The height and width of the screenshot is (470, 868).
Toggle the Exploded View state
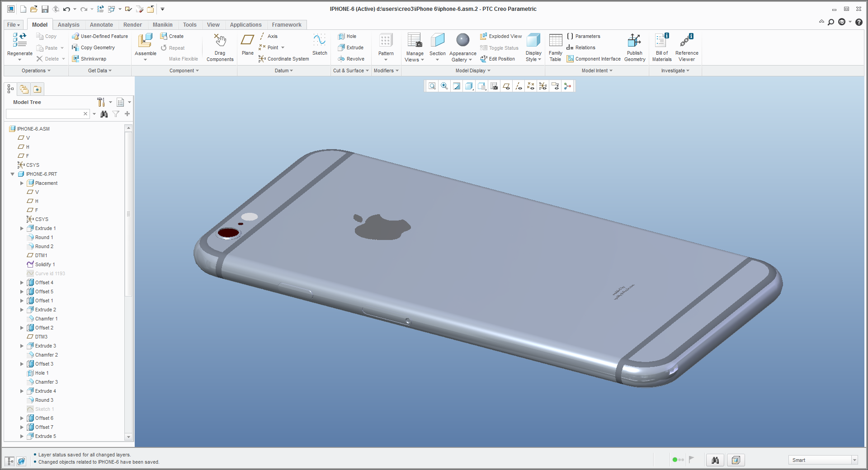pyautogui.click(x=500, y=36)
